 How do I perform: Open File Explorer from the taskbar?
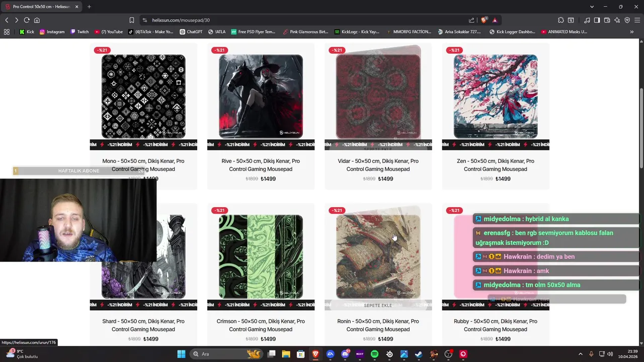pyautogui.click(x=286, y=354)
